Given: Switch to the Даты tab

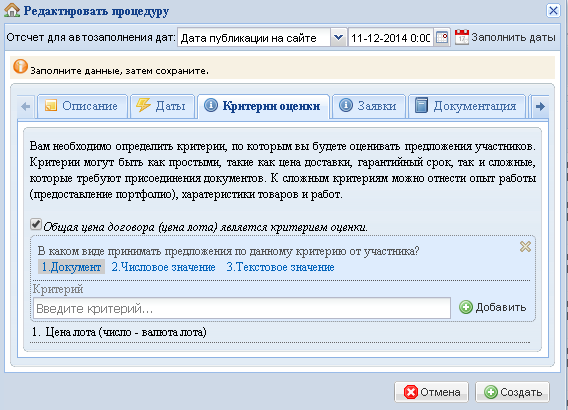Looking at the screenshot, I should 162,106.
